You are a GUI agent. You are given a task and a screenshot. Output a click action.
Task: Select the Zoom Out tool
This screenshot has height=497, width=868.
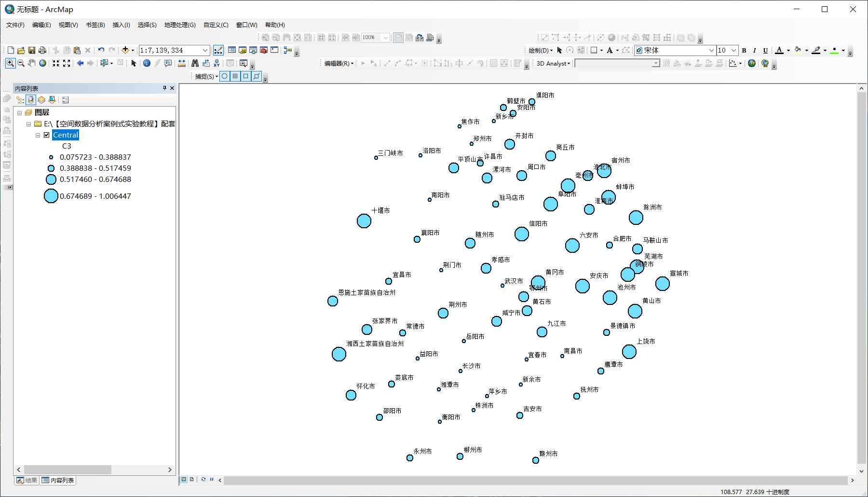pyautogui.click(x=21, y=63)
